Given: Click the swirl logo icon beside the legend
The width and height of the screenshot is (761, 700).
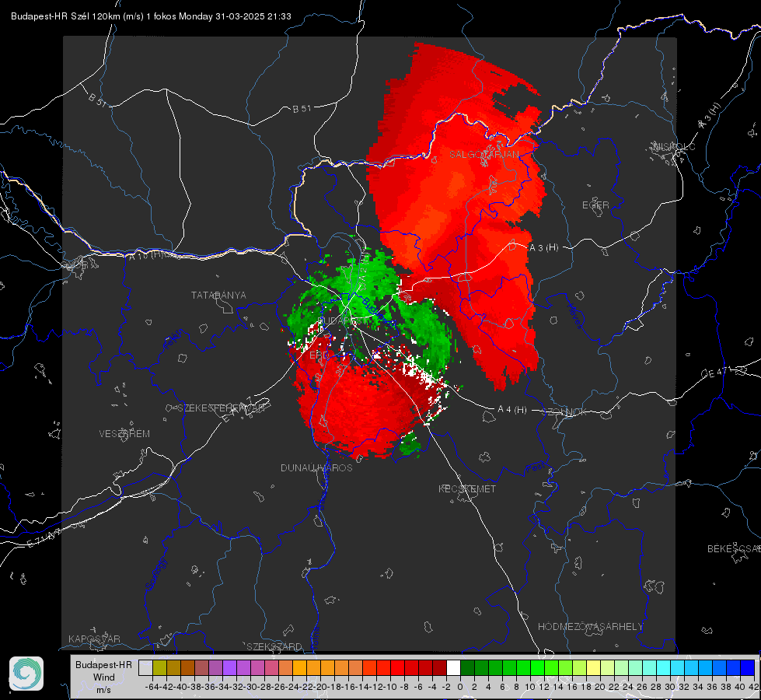Looking at the screenshot, I should pyautogui.click(x=26, y=674).
